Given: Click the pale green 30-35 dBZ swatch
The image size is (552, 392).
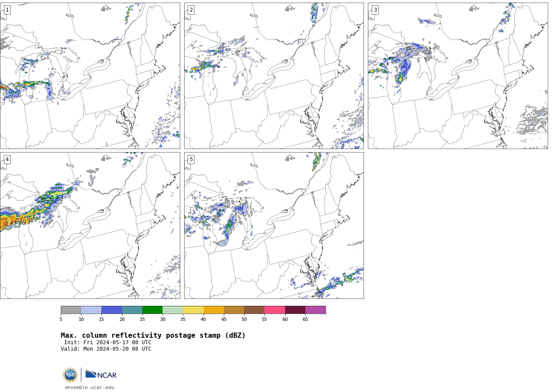Looking at the screenshot, I should click(172, 310).
